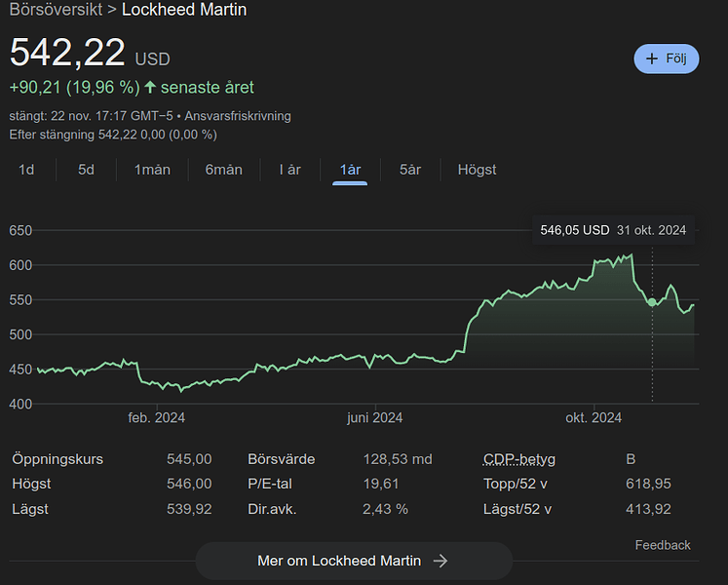The image size is (728, 585).
Task: Click the 546,05 USD chart tooltip
Action: pyautogui.click(x=613, y=230)
